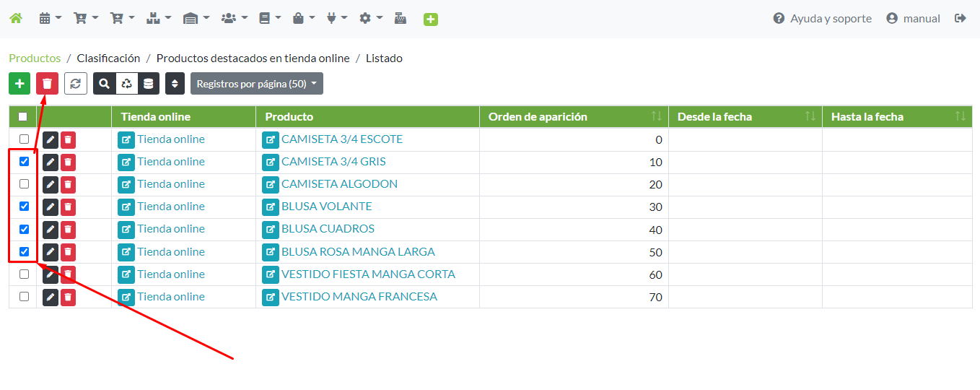Open the cash register (POS) icon

401,18
